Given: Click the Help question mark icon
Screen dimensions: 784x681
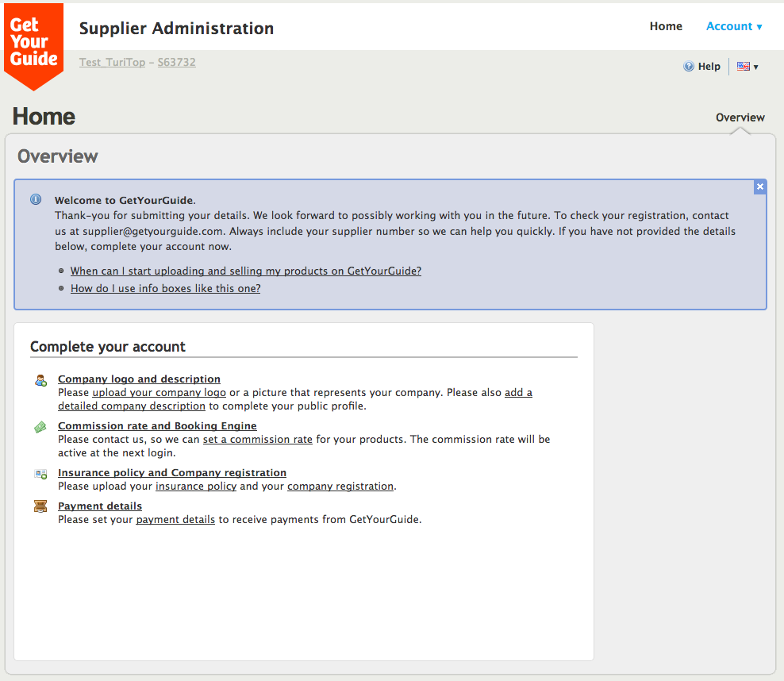Looking at the screenshot, I should click(x=688, y=67).
